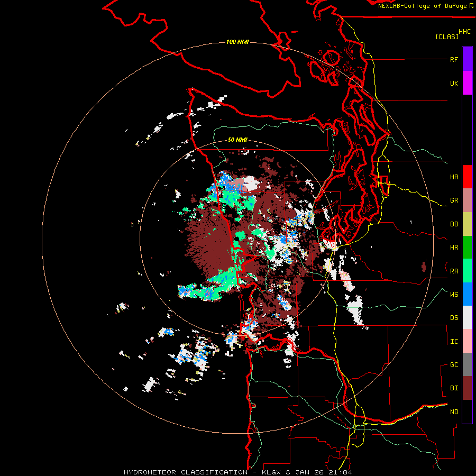
Task: Select the GR salmon legend swatch
Action: pos(467,200)
